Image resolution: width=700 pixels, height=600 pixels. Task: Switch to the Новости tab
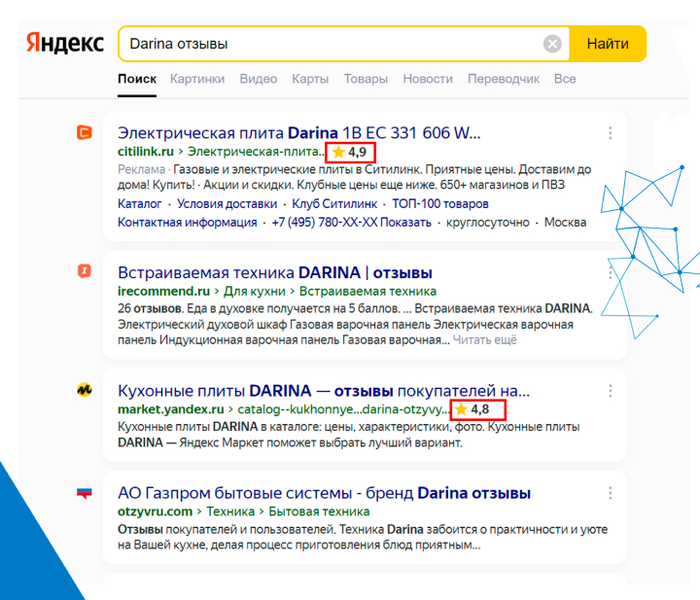428,79
